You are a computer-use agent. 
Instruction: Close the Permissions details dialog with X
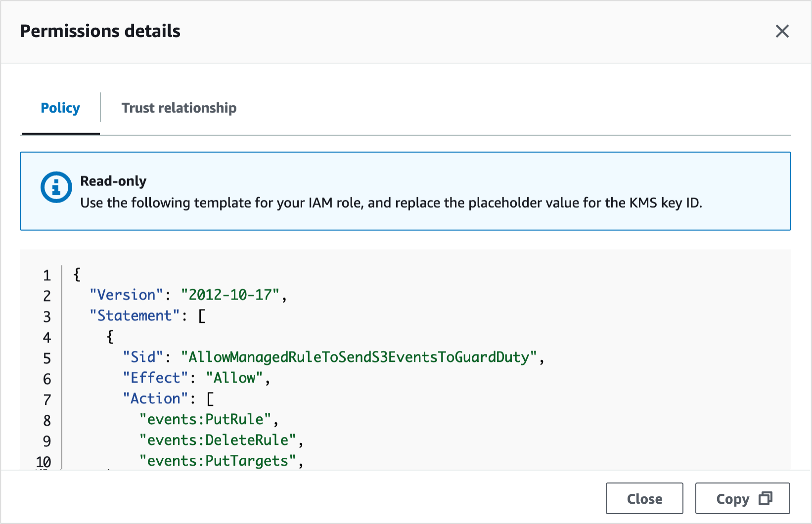[782, 31]
